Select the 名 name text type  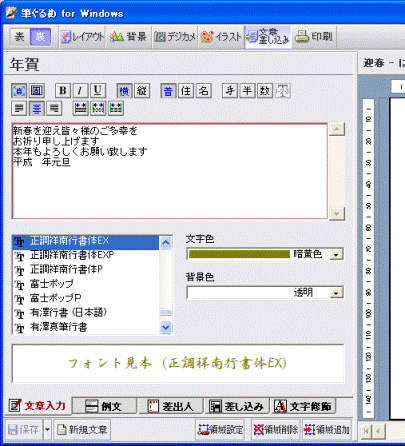[203, 91]
